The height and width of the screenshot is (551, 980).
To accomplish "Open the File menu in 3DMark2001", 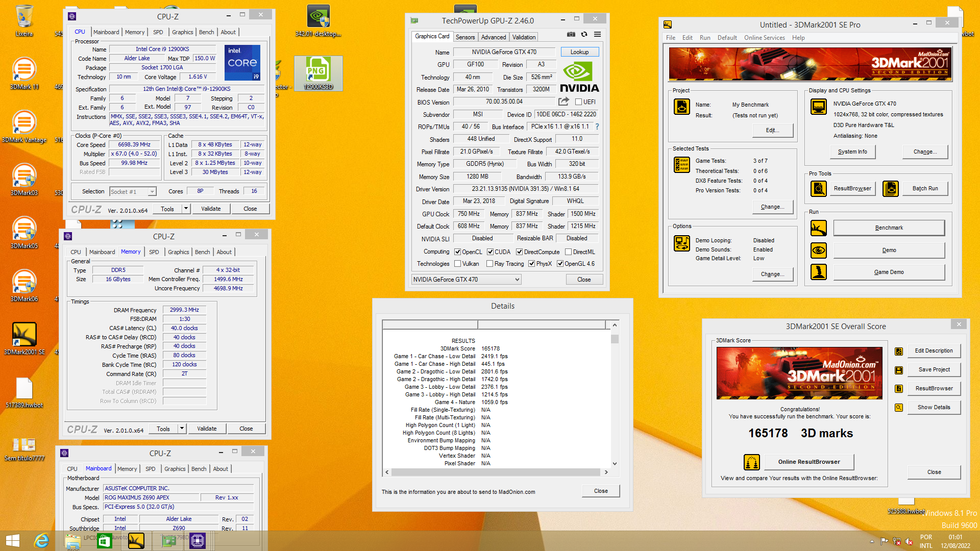I will 670,38.
